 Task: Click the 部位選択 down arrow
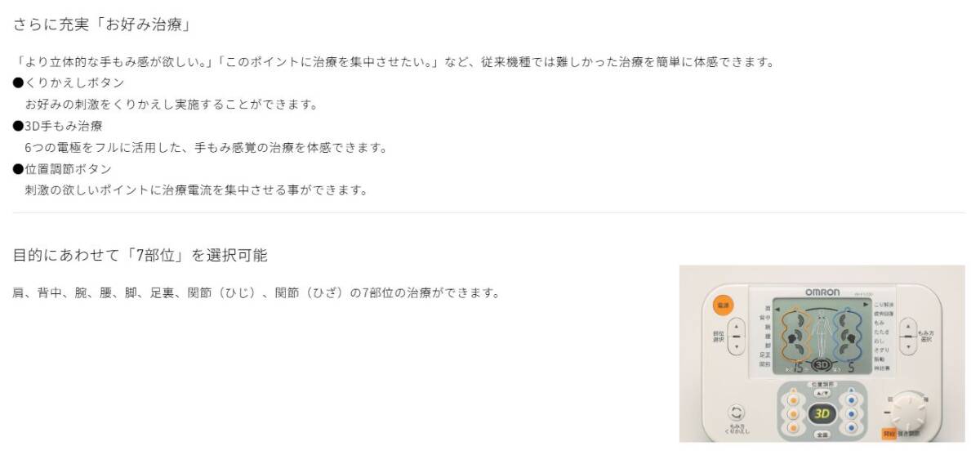point(737,346)
